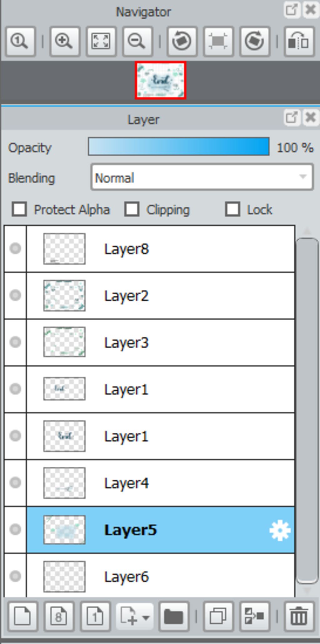Delete the selected layer with the trash icon
320x644 pixels.
[x=299, y=616]
